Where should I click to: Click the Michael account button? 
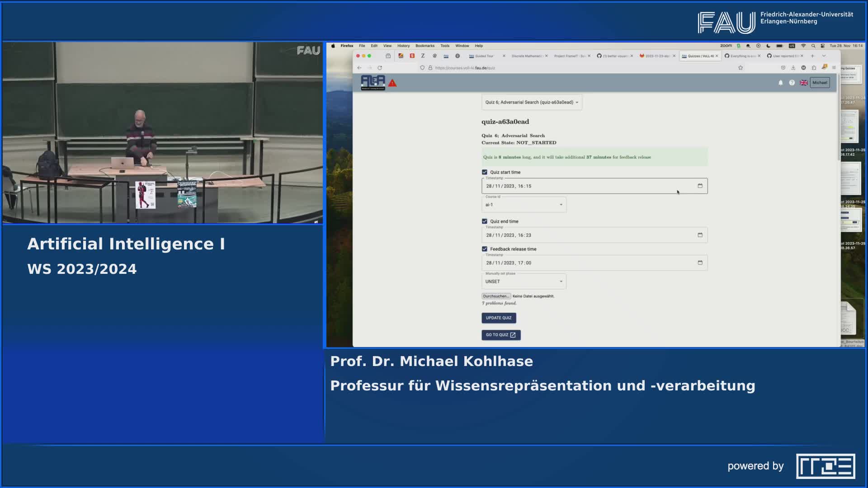coord(819,83)
